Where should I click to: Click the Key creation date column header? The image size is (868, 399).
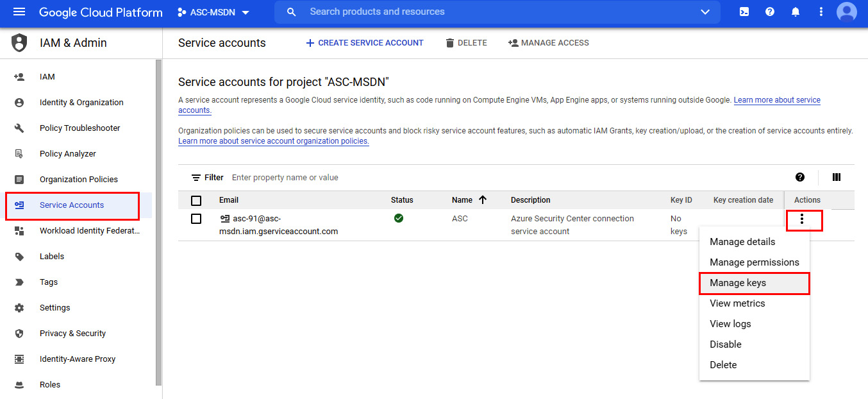click(744, 200)
